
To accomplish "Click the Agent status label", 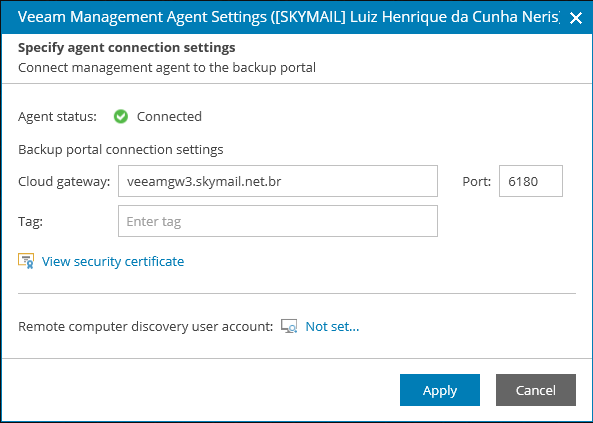I will 57,117.
